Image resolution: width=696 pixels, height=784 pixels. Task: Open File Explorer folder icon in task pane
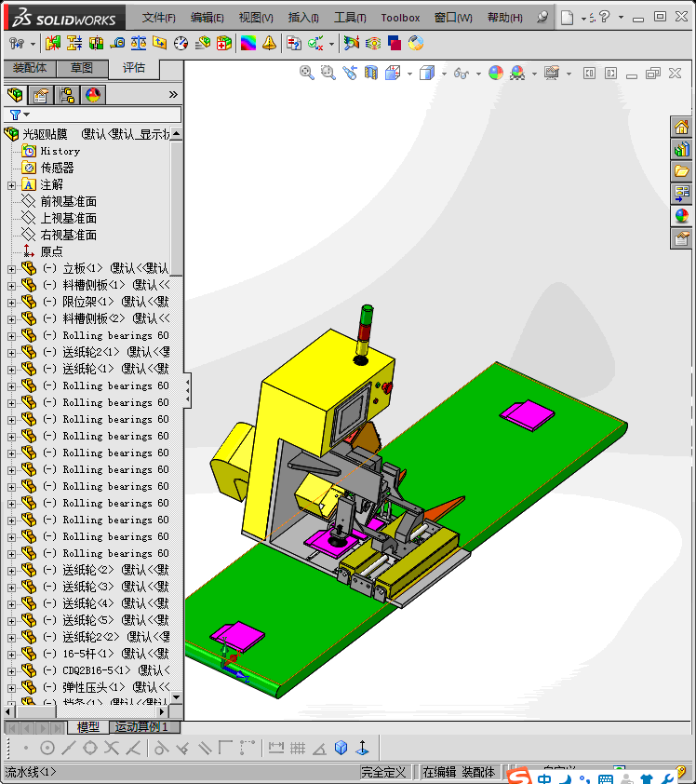[x=681, y=171]
